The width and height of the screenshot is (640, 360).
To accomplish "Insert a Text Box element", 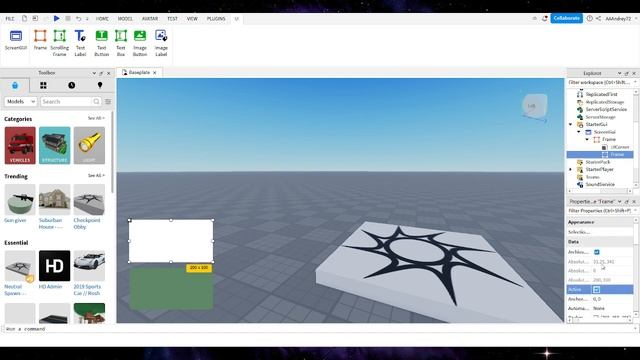I will click(x=121, y=43).
